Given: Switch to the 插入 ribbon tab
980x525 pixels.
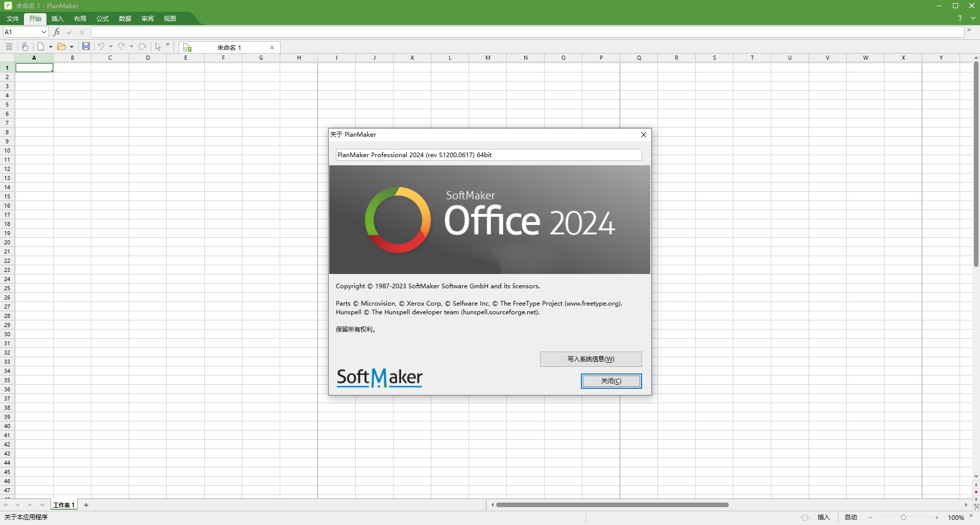Looking at the screenshot, I should point(58,19).
